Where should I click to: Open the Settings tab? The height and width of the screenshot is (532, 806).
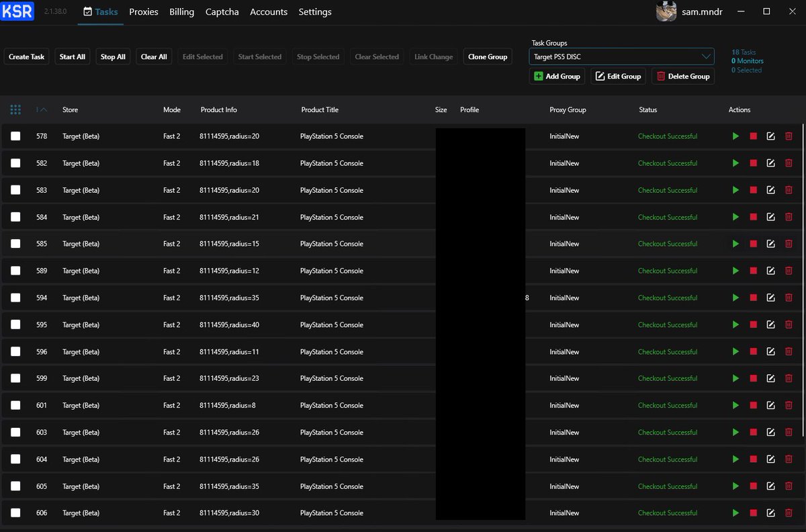(x=315, y=12)
